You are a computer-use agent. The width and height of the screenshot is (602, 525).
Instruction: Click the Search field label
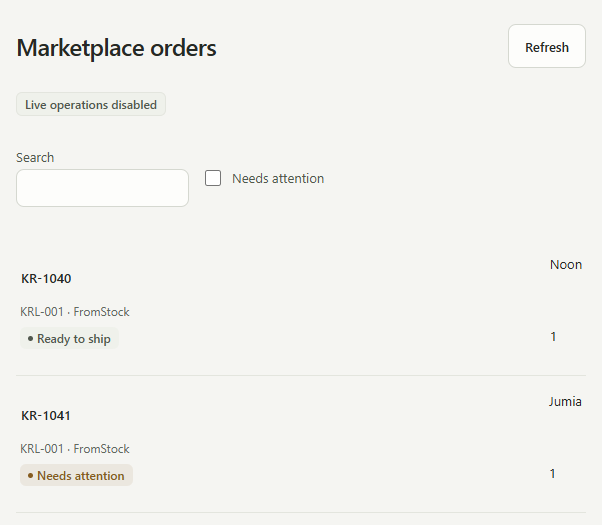pyautogui.click(x=35, y=157)
